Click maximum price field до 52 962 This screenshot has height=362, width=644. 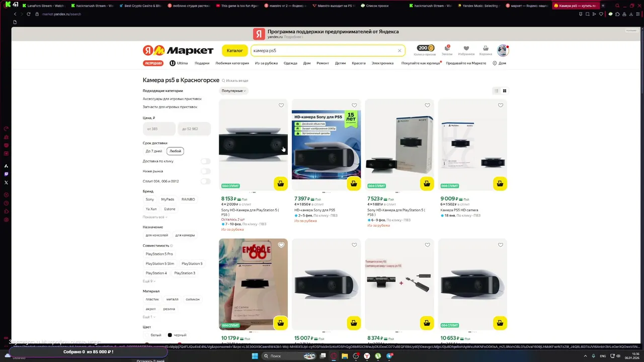pyautogui.click(x=194, y=129)
